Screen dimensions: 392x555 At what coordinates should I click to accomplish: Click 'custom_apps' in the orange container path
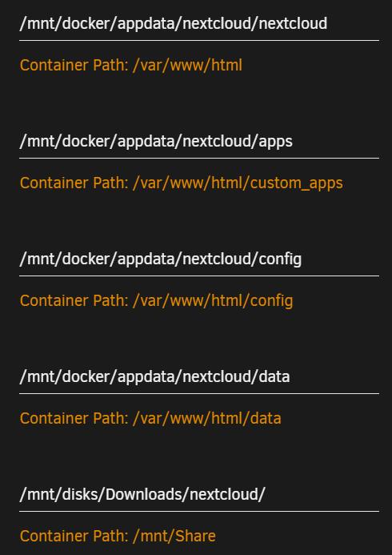point(297,183)
